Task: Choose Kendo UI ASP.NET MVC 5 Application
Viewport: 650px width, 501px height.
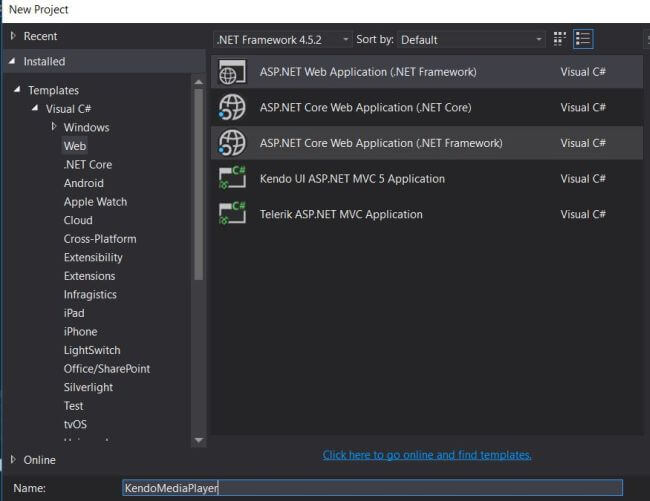Action: [427, 179]
